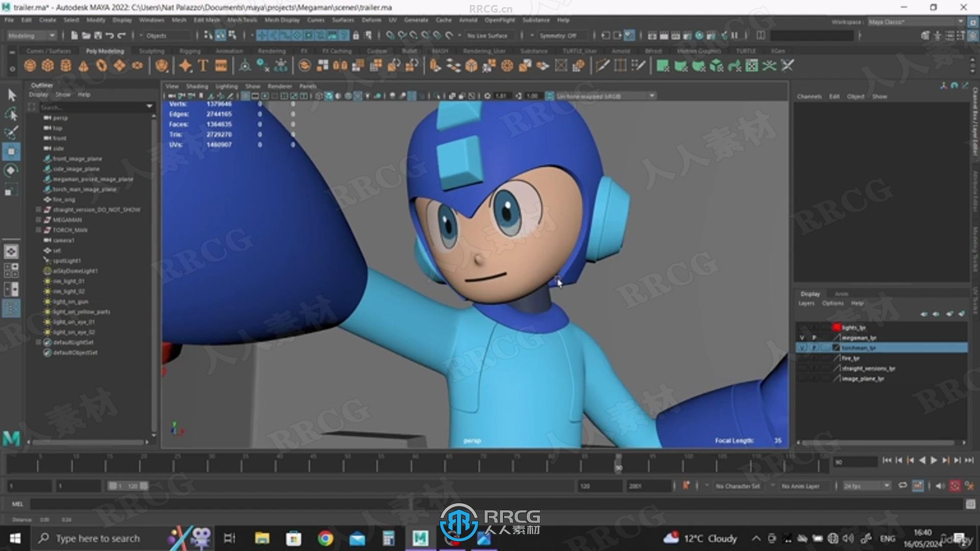This screenshot has height=551, width=980.
Task: Activate the Move tool in toolbox
Action: (x=12, y=152)
